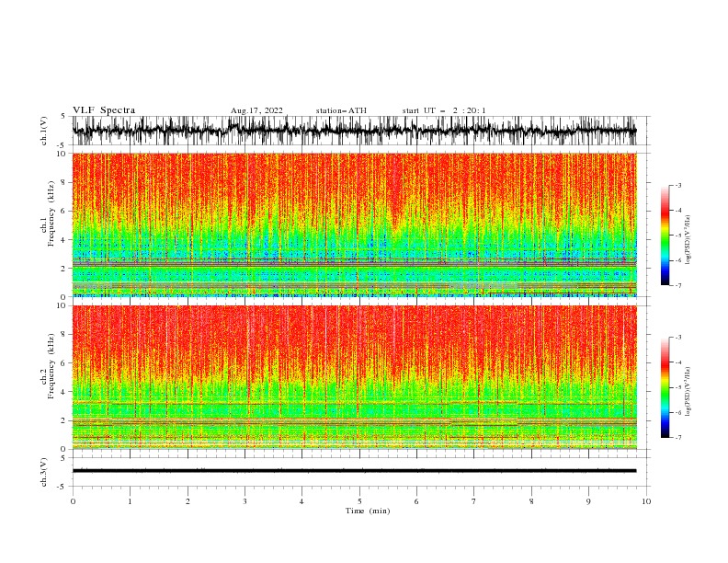
Task: Click the "station=ATH" label
Action: point(341,110)
